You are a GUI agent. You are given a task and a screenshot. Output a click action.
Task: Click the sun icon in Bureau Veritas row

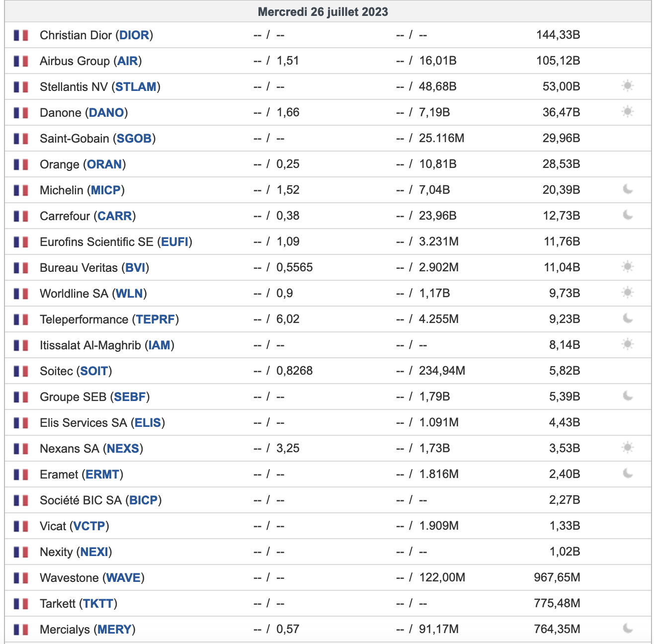628,267
